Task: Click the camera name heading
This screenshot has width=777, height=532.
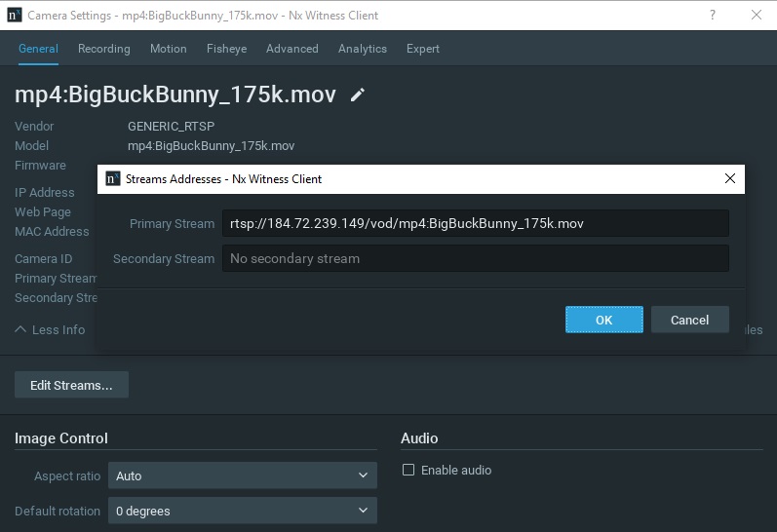Action: pos(175,95)
